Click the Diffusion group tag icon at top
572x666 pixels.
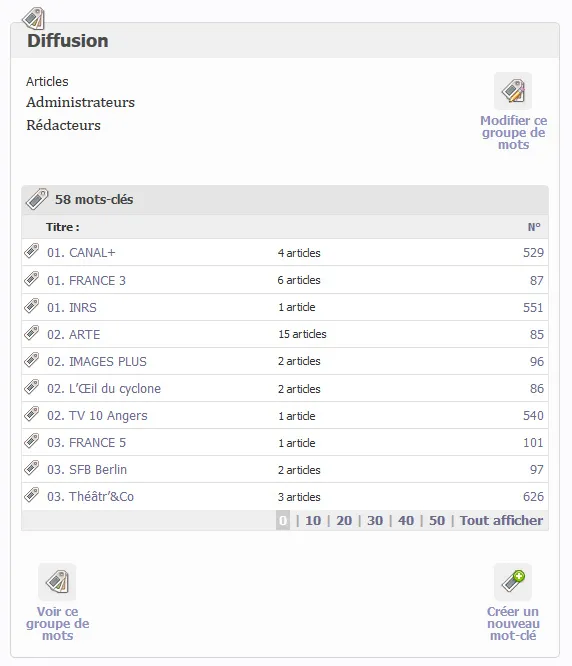[x=34, y=18]
